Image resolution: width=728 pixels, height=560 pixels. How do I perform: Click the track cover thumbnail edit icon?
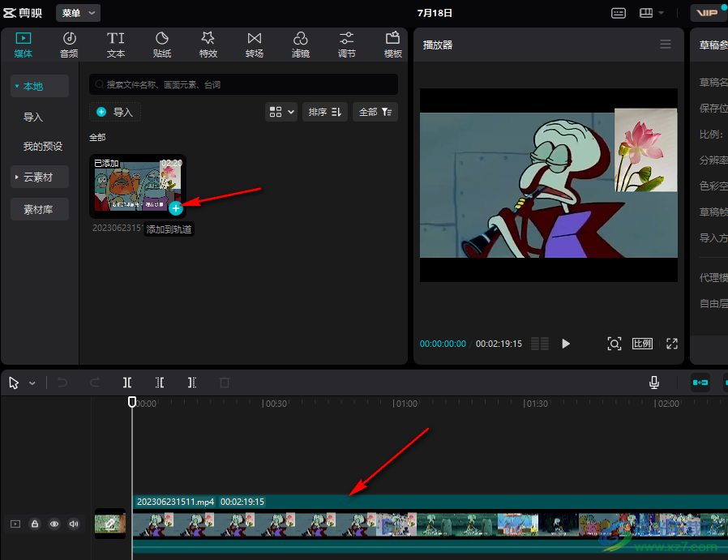(110, 524)
